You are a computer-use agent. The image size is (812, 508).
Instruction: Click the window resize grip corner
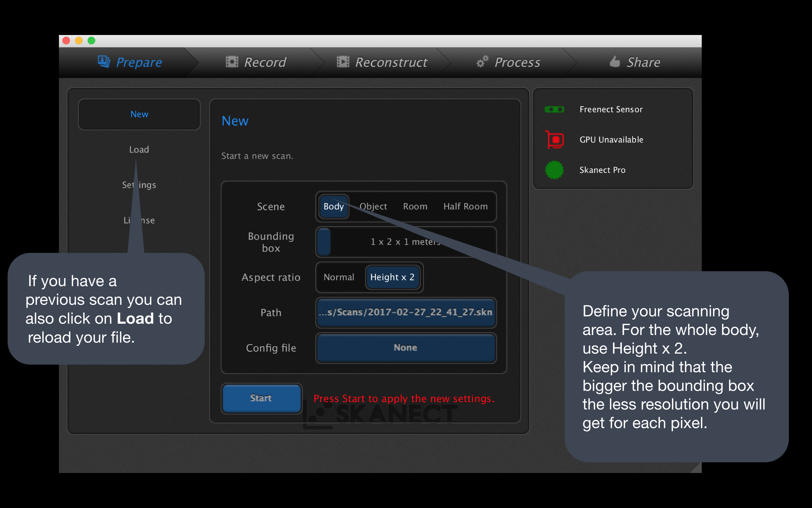pos(697,468)
